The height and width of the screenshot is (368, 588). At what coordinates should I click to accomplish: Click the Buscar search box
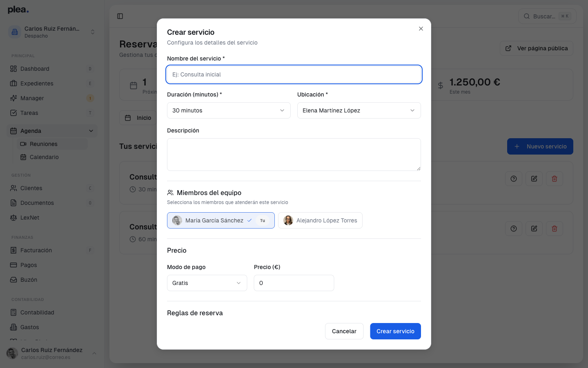pos(547,16)
